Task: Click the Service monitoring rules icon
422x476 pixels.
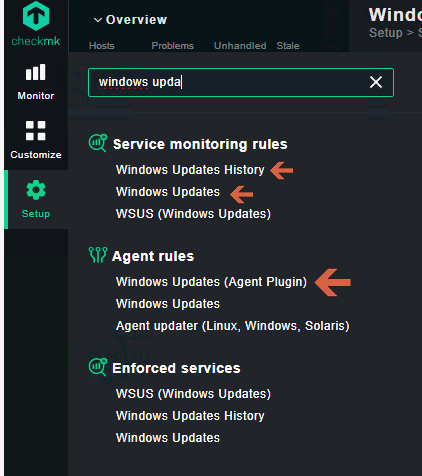Action: point(98,143)
